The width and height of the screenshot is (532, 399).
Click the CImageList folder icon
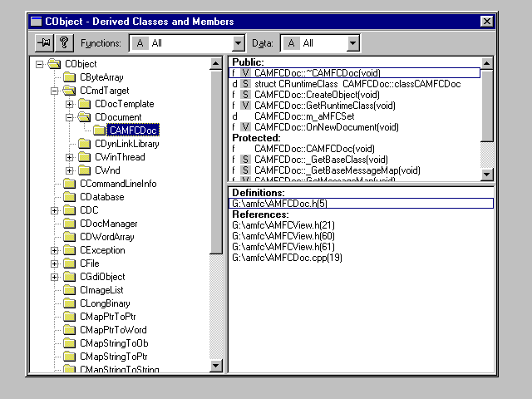click(x=70, y=290)
